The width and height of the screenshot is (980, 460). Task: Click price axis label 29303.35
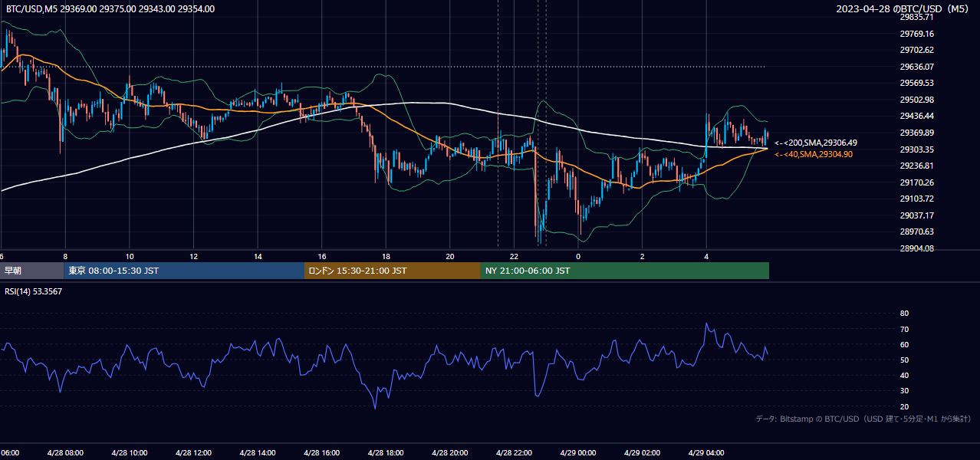(x=917, y=149)
